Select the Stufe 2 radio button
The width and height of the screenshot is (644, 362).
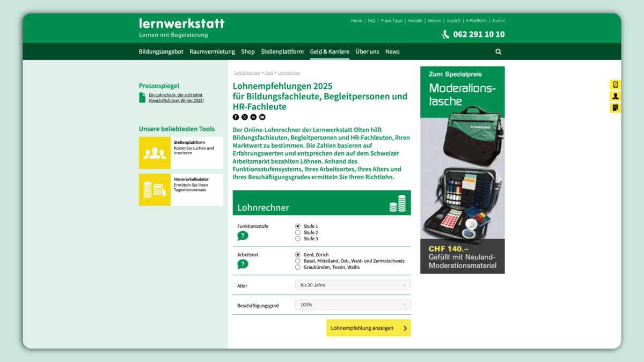click(298, 233)
